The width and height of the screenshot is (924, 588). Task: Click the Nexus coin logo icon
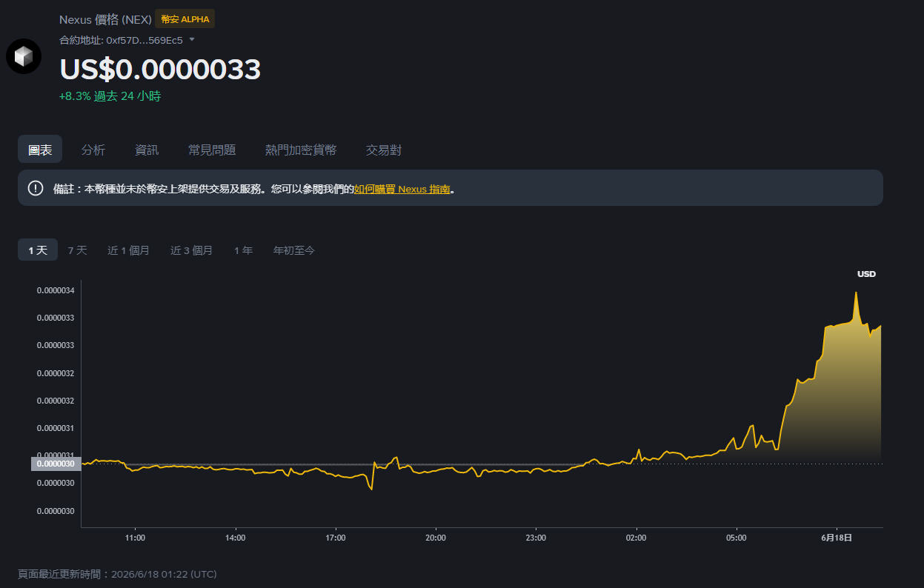(24, 56)
